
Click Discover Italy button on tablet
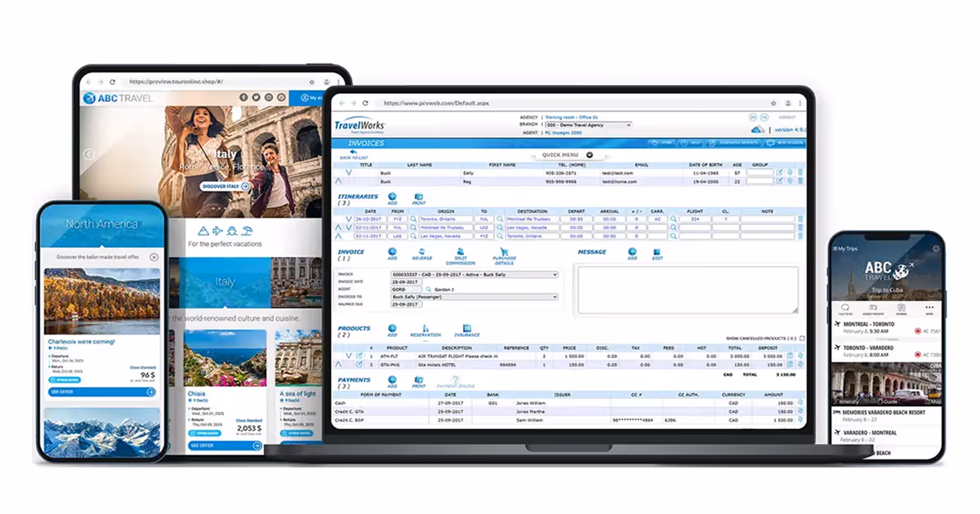click(225, 186)
